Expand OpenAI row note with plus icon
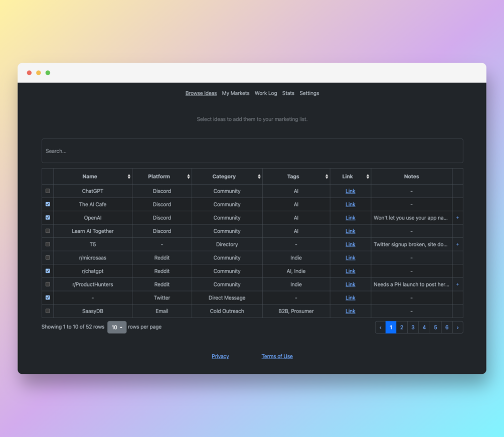 [x=457, y=218]
